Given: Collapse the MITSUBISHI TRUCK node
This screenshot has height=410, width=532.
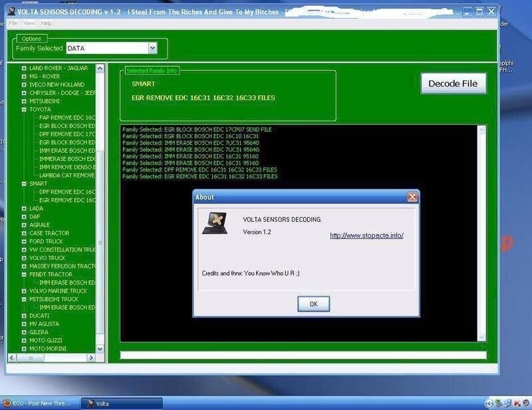Looking at the screenshot, I should pyautogui.click(x=24, y=299).
